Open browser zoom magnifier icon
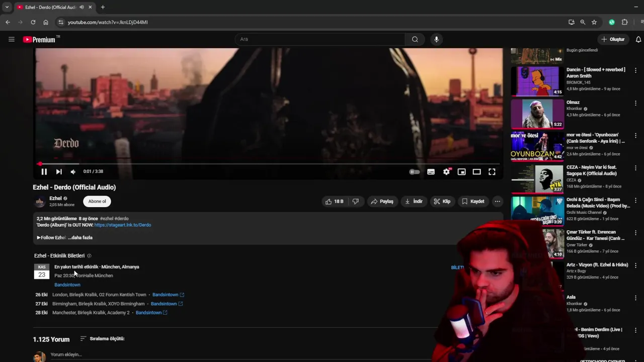The width and height of the screenshot is (644, 362). click(x=583, y=22)
